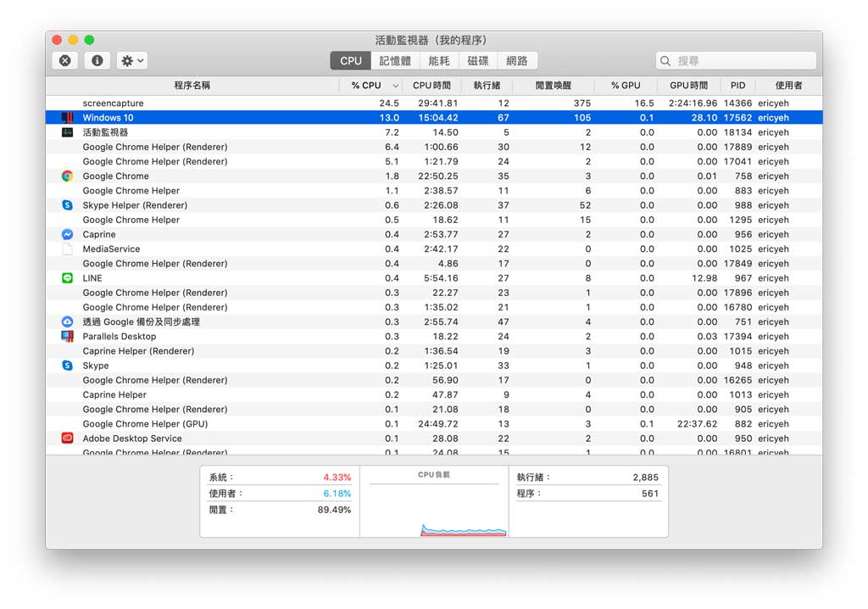This screenshot has width=868, height=609.
Task: Select the 透過 Google 備份及同步處理 process name
Action: pyautogui.click(x=142, y=322)
